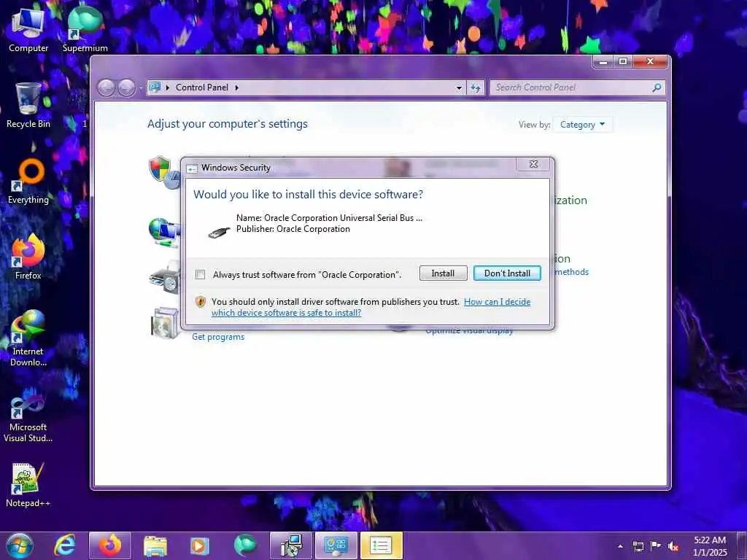This screenshot has width=747, height=560.
Task: Click the Back navigation button in Control Panel
Action: click(107, 87)
